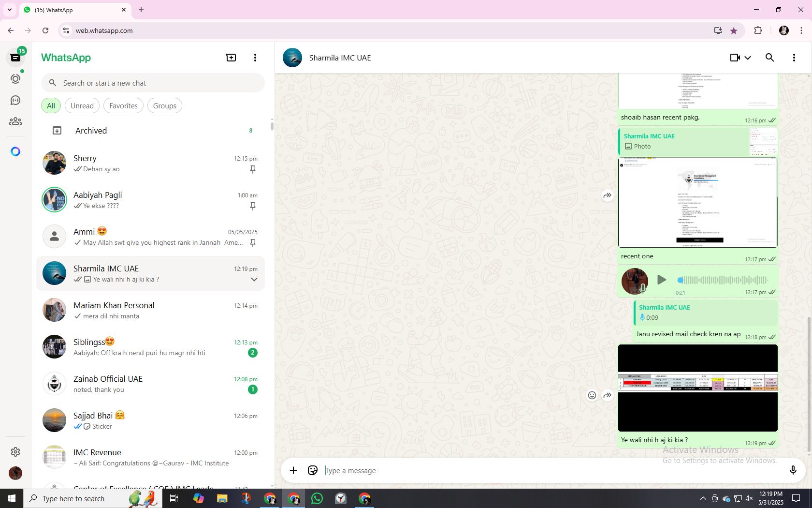Open File Explorer from the taskbar
The height and width of the screenshot is (508, 812).
(222, 498)
